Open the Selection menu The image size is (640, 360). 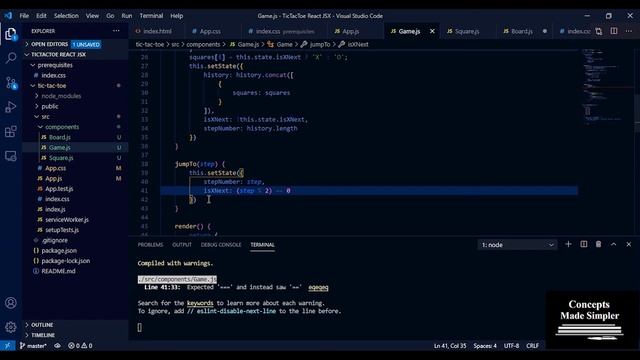point(66,16)
